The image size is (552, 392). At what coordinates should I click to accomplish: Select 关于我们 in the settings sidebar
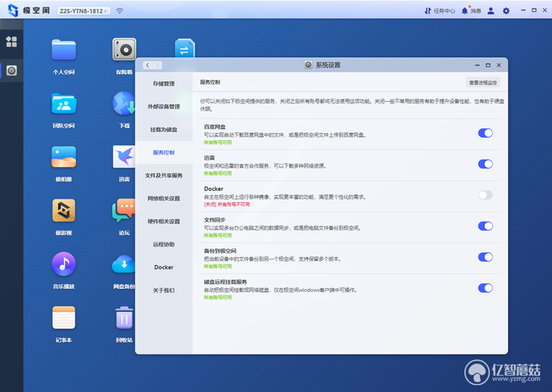pyautogui.click(x=164, y=291)
